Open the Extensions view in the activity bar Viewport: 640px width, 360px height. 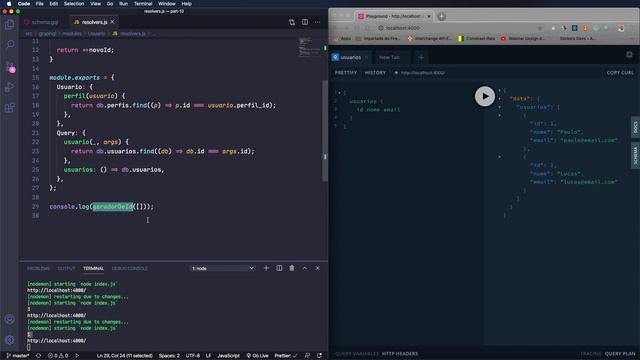tap(9, 108)
